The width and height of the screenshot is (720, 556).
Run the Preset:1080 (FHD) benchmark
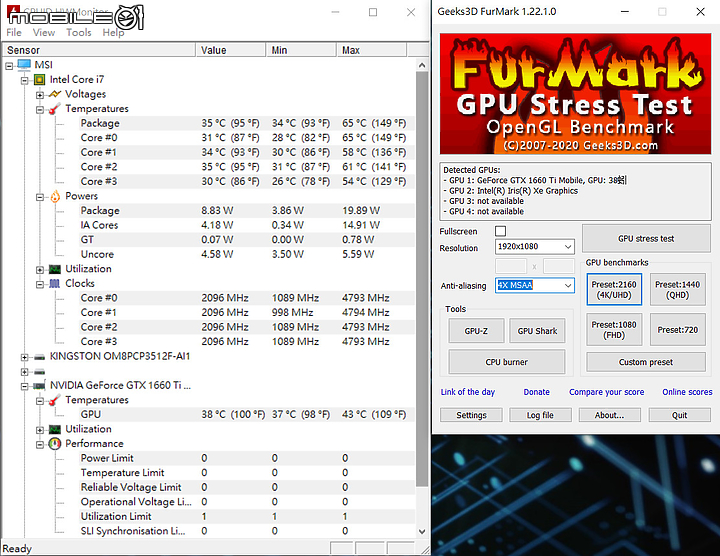click(x=614, y=330)
